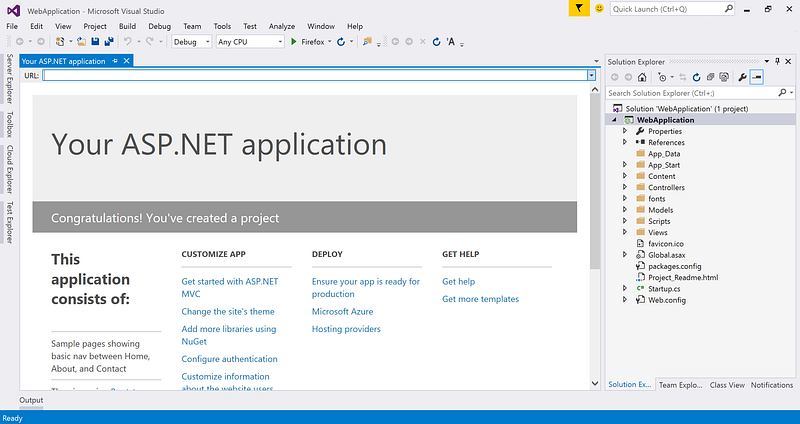The width and height of the screenshot is (800, 424).
Task: Click the Pending Changes Filter clock icon
Action: point(662,78)
